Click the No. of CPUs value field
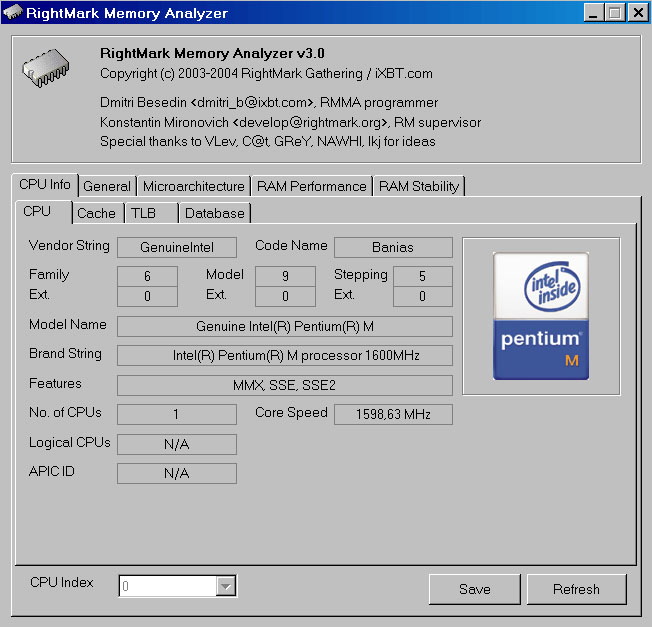This screenshot has height=627, width=652. (177, 414)
